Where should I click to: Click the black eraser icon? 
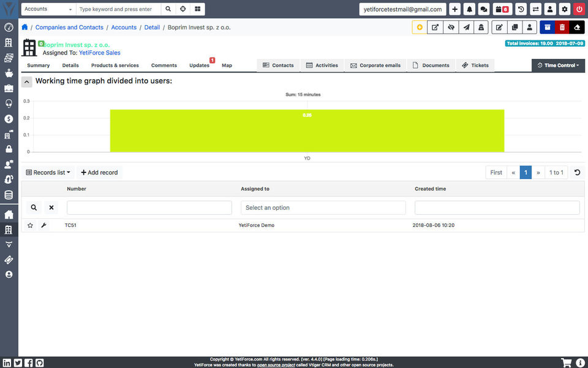[x=577, y=28]
